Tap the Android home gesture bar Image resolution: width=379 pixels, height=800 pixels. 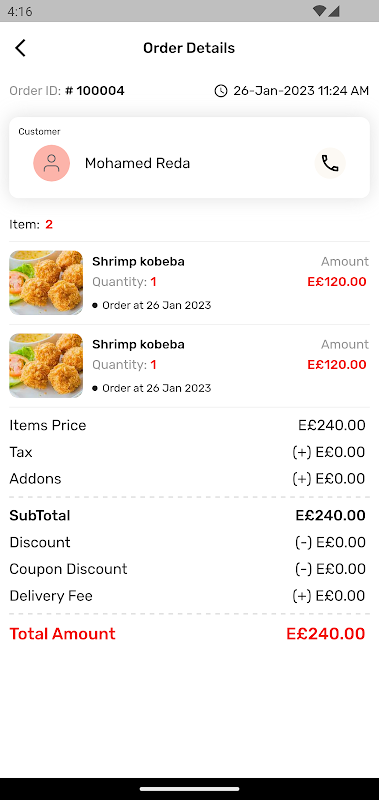(x=189, y=789)
